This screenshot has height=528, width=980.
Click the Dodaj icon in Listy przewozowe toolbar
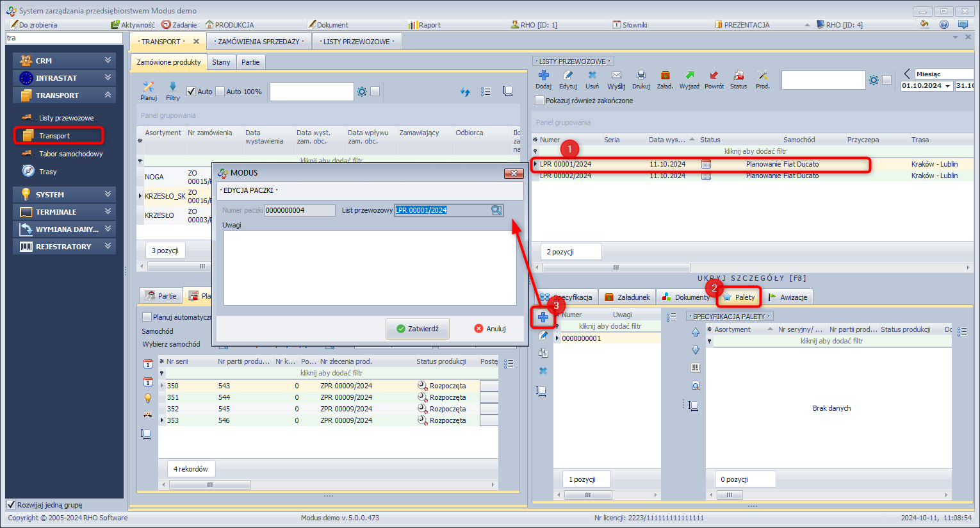click(543, 76)
